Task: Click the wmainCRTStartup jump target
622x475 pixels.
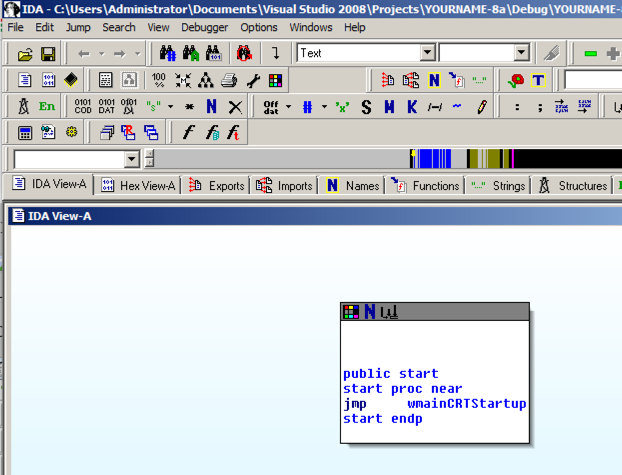Action: click(466, 404)
